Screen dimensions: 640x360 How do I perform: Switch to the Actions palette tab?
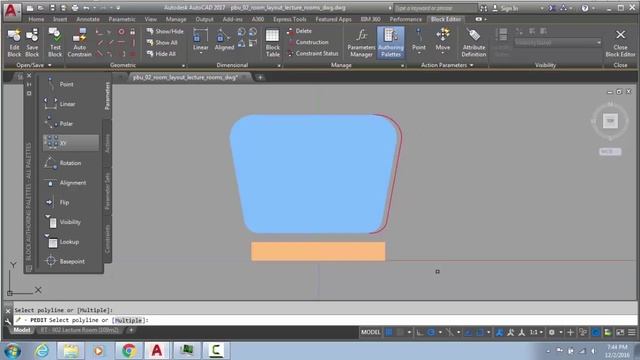click(107, 143)
